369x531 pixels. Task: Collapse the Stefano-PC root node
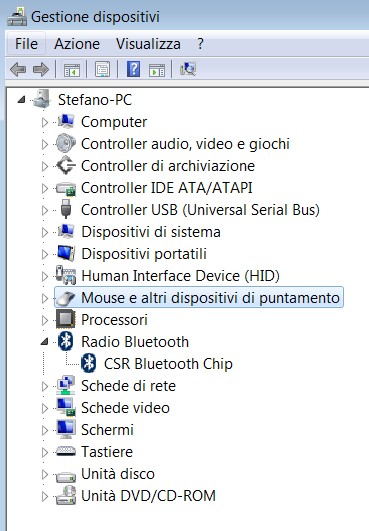(x=21, y=100)
